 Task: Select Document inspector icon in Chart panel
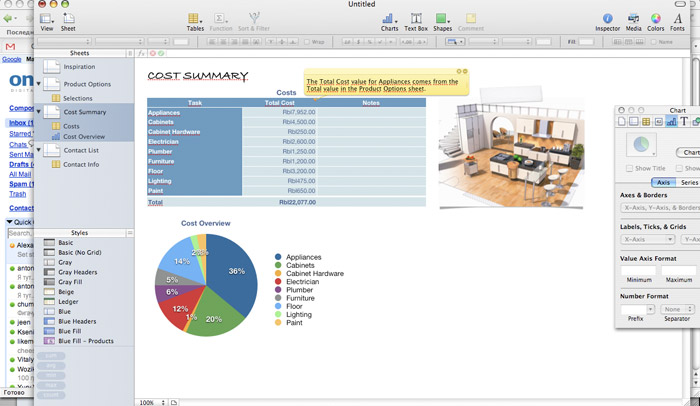click(x=622, y=121)
